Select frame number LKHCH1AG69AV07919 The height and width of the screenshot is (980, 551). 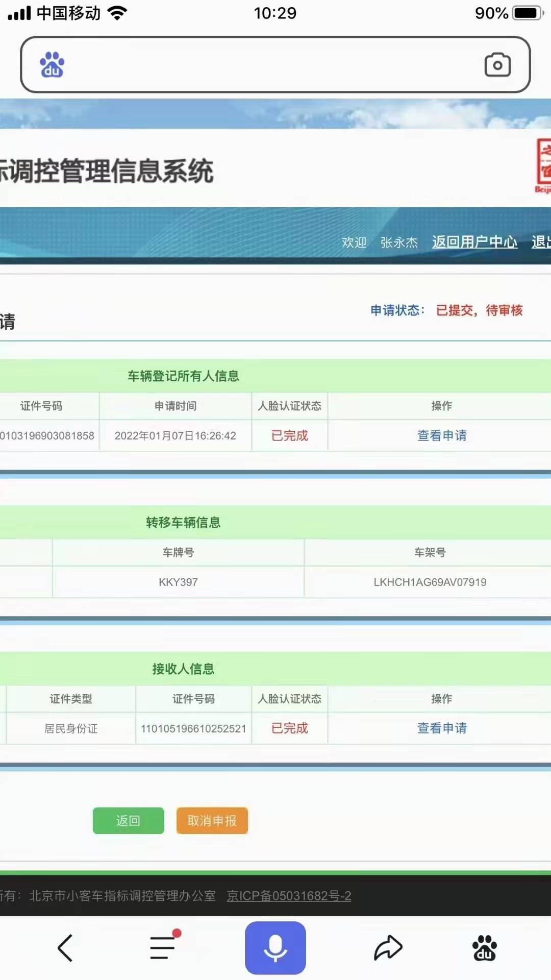(430, 582)
